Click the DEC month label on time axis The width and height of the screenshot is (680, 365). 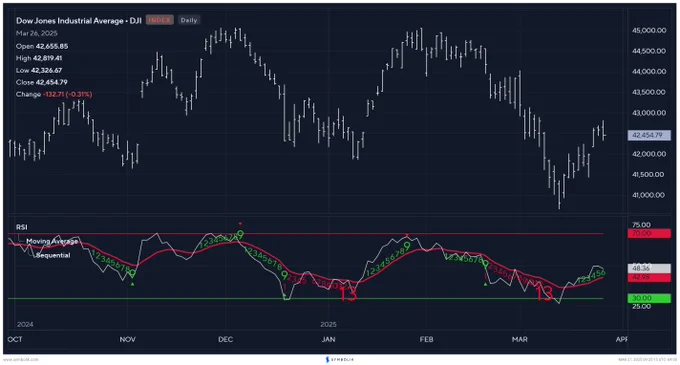point(226,339)
